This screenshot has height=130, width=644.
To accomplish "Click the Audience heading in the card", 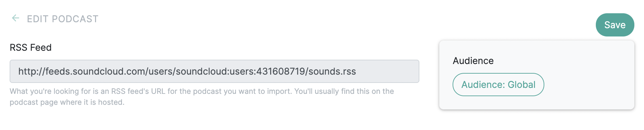I will 473,61.
